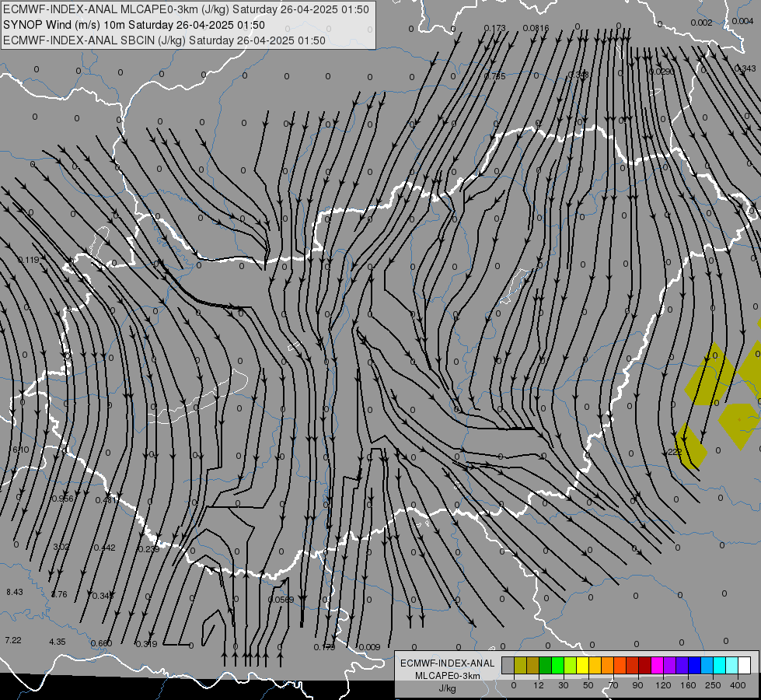Screen dimensions: 761x700
Task: Click the legend scale value 30
Action: [x=563, y=685]
